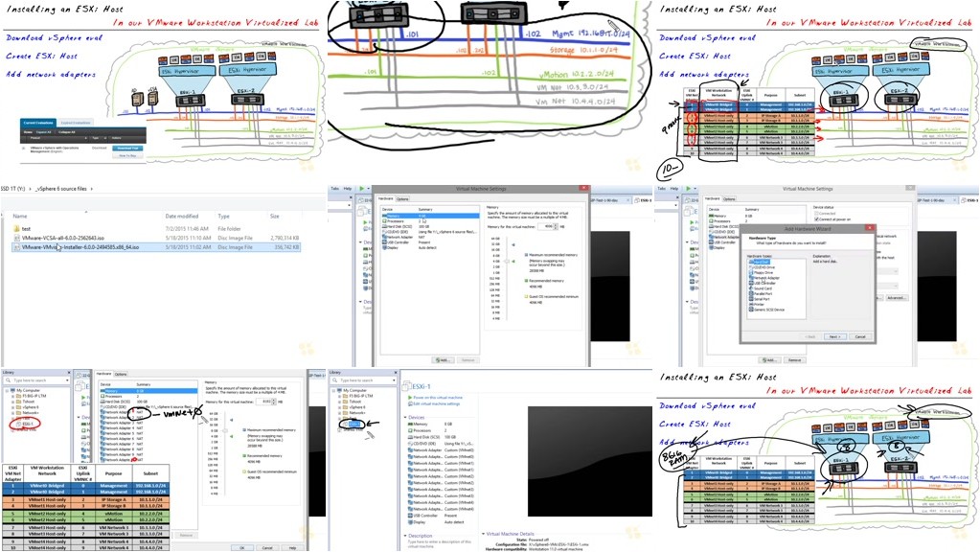Open Options tab behind Add Hardware Wizard

[729, 198]
